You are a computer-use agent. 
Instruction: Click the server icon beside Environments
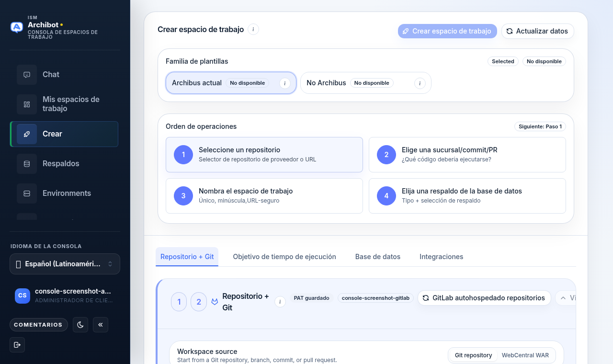pyautogui.click(x=27, y=193)
